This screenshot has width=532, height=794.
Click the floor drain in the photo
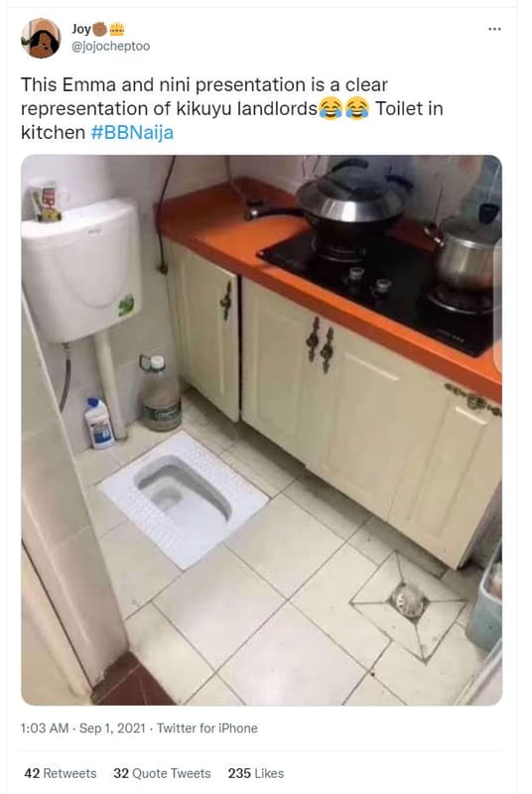pos(410,602)
